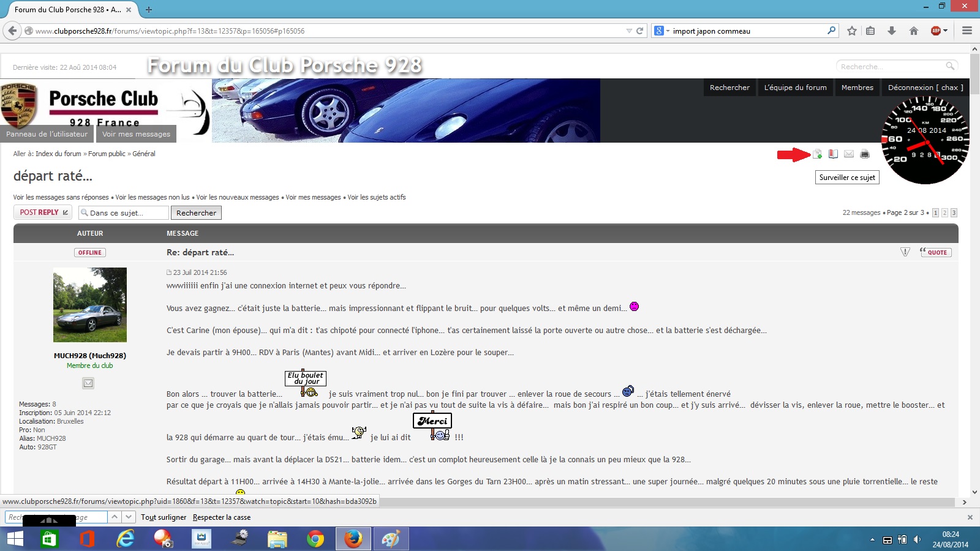Toggle Respecter la casse option

(x=222, y=517)
